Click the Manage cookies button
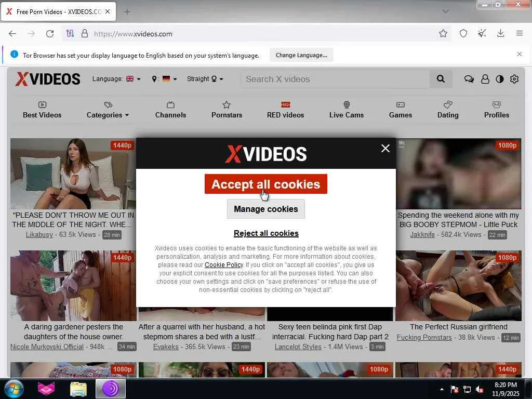The height and width of the screenshot is (399, 532). [x=265, y=209]
